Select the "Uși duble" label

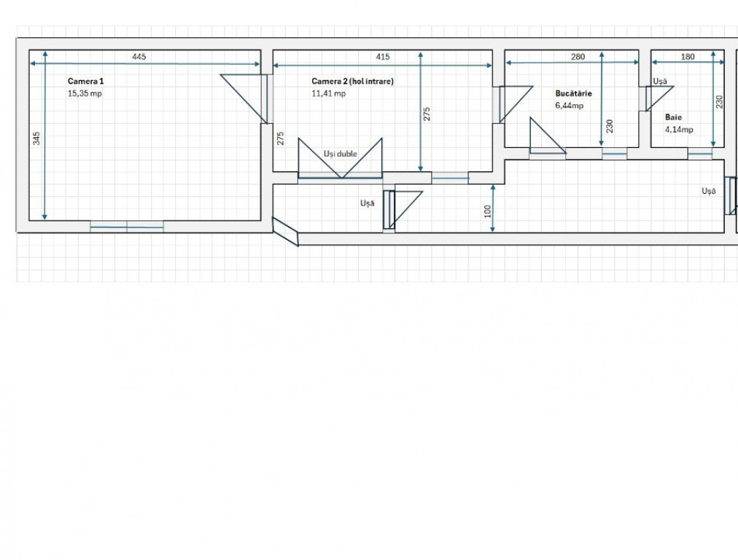tap(341, 154)
